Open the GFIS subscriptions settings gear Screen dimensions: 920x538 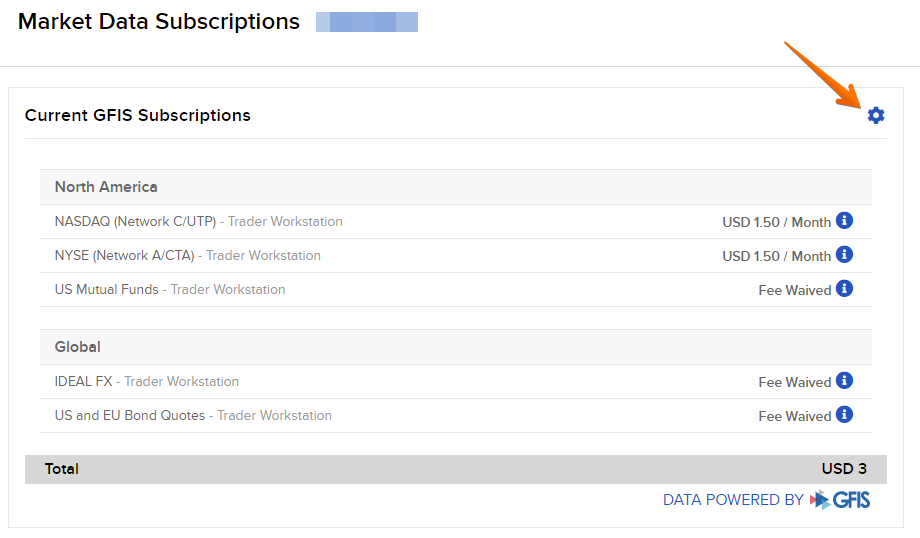pyautogui.click(x=876, y=115)
